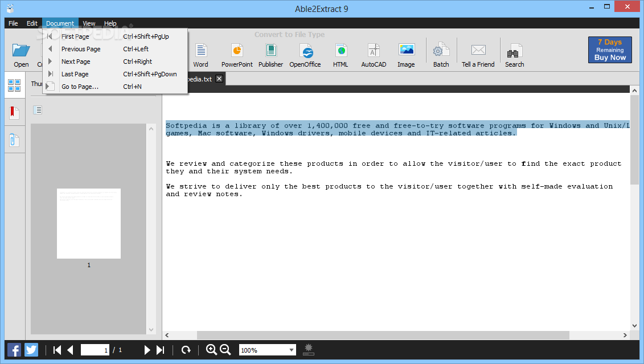The image size is (644, 364).
Task: Click the document horizontal scrollbar thumb
Action: 383,336
